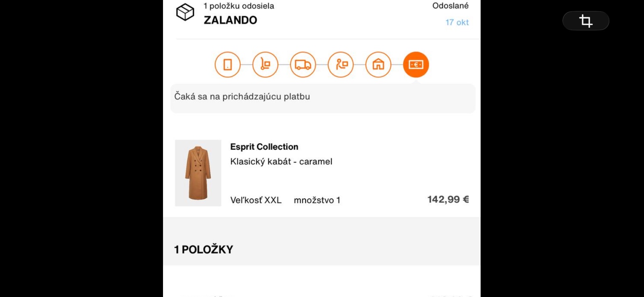Tap the množstvo 1 quantity label

coord(317,200)
